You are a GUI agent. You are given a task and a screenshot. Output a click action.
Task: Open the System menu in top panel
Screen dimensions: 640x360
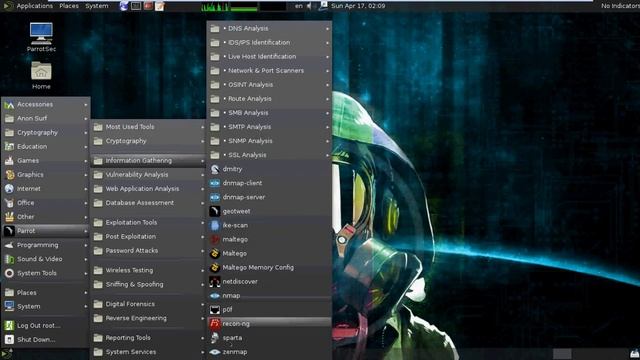pos(97,6)
